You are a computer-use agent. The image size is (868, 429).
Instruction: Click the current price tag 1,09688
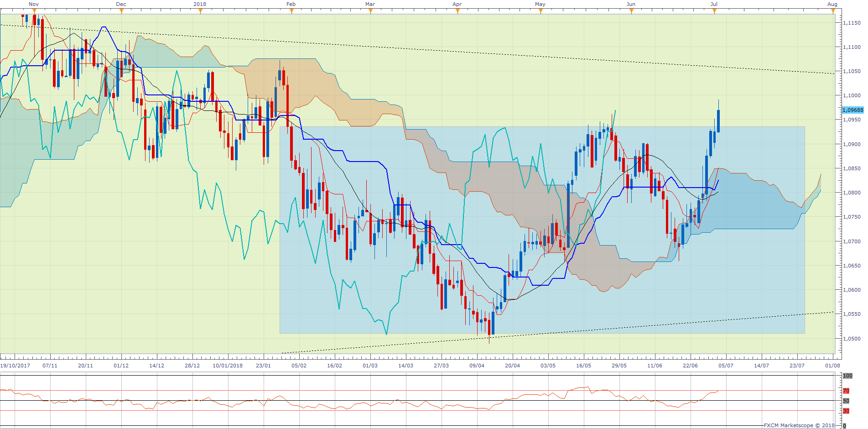(852, 110)
